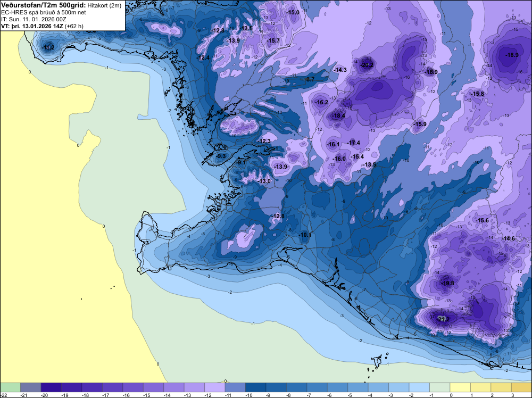Click the light blue legend swatch above -2
532x398 pixels.
pyautogui.click(x=419, y=387)
